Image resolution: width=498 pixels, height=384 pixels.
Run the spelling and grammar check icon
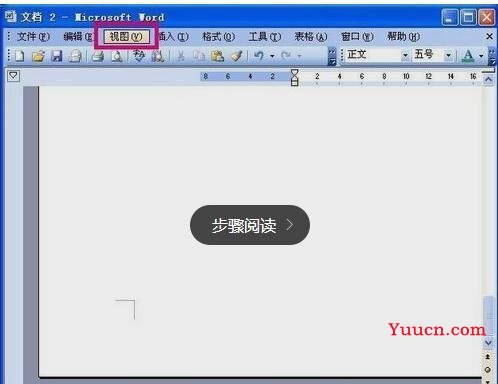click(139, 56)
